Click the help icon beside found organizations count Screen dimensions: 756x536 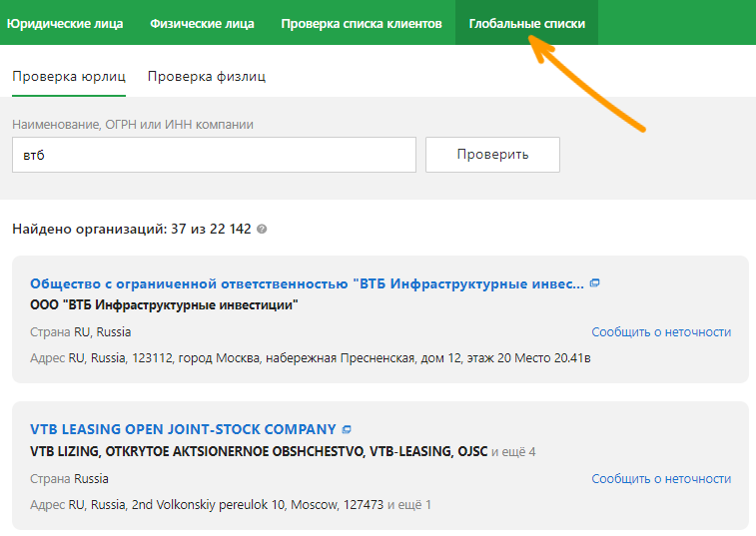pyautogui.click(x=262, y=229)
